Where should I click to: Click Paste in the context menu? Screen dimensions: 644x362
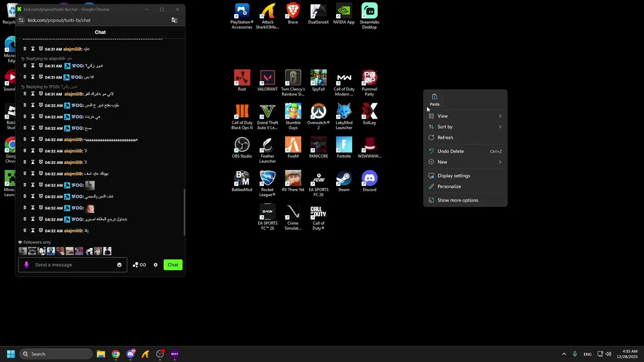(x=435, y=100)
